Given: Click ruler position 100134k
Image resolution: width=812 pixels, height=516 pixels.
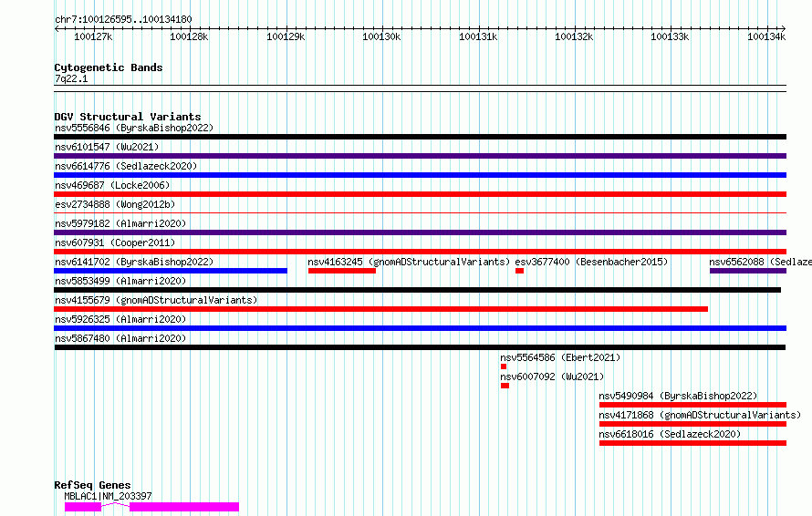Looking at the screenshot, I should point(766,36).
